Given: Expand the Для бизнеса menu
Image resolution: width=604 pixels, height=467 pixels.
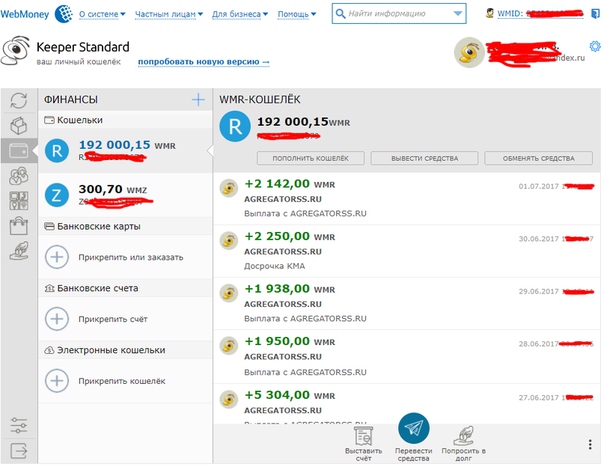Looking at the screenshot, I should coord(240,14).
